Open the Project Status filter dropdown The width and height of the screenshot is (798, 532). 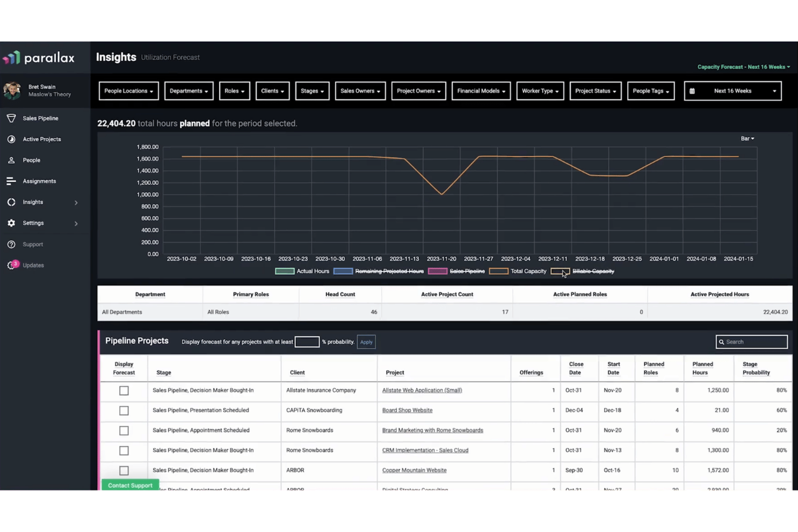[595, 91]
